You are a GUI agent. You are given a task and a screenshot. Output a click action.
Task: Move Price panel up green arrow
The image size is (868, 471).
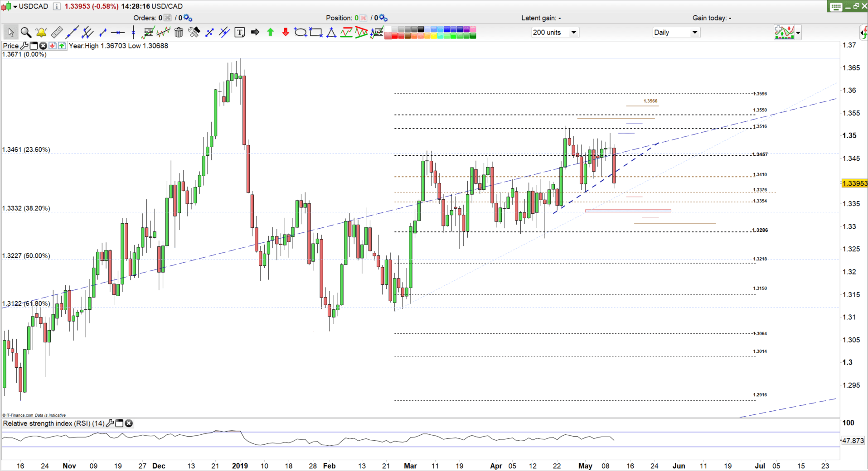tap(62, 46)
